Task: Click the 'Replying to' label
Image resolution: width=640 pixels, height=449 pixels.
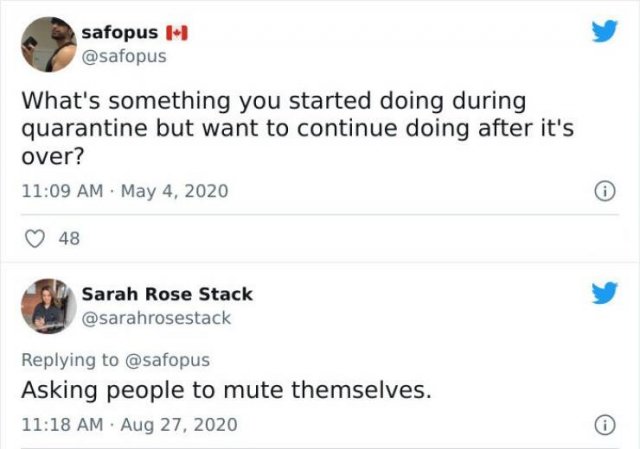Action: [x=70, y=360]
